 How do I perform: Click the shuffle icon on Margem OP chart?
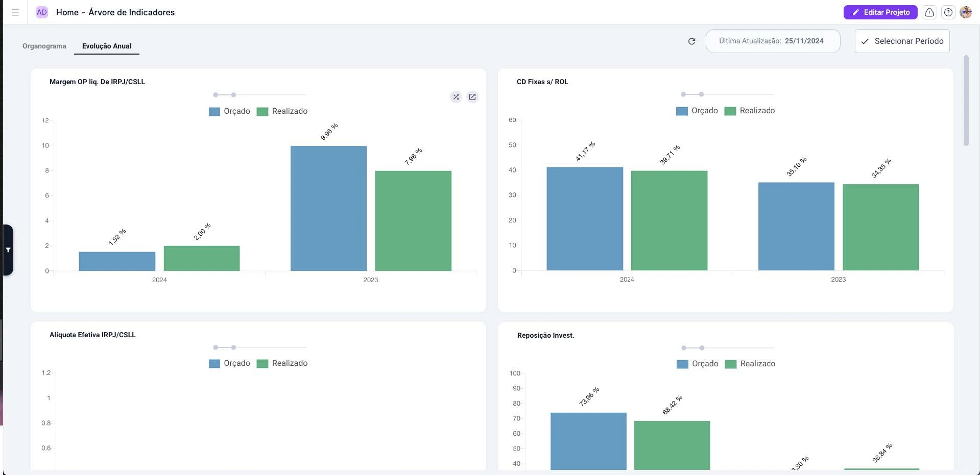(456, 97)
